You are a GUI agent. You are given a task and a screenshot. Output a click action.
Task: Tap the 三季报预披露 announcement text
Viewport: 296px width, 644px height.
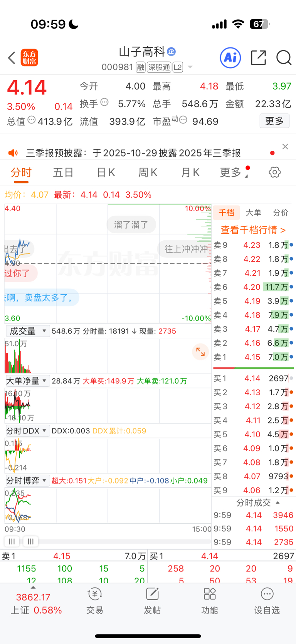coord(133,153)
